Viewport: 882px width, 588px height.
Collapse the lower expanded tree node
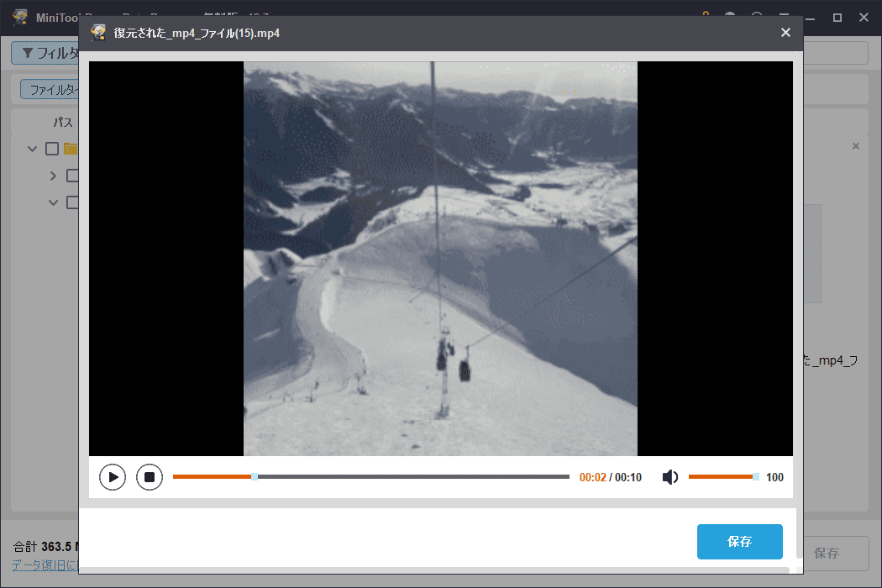click(52, 202)
